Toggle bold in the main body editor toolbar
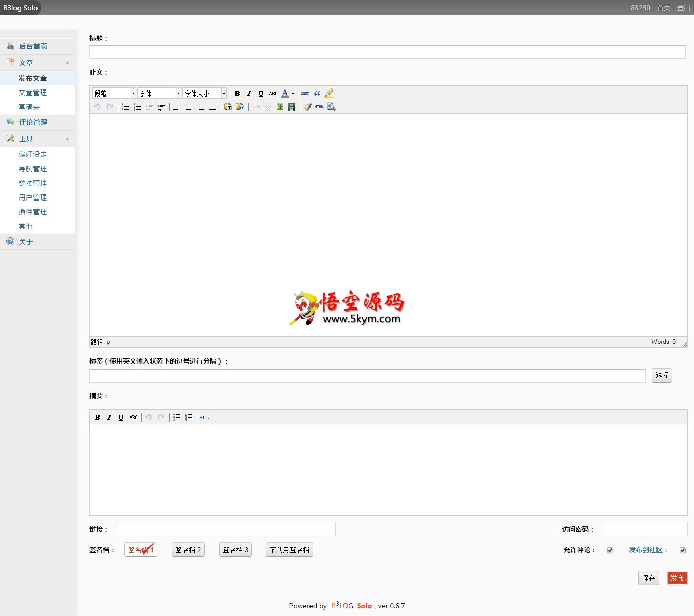This screenshot has height=616, width=694. pyautogui.click(x=237, y=93)
